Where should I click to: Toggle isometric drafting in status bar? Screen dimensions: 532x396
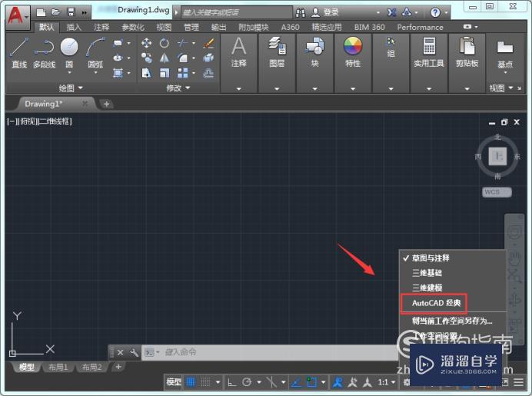coord(271,382)
